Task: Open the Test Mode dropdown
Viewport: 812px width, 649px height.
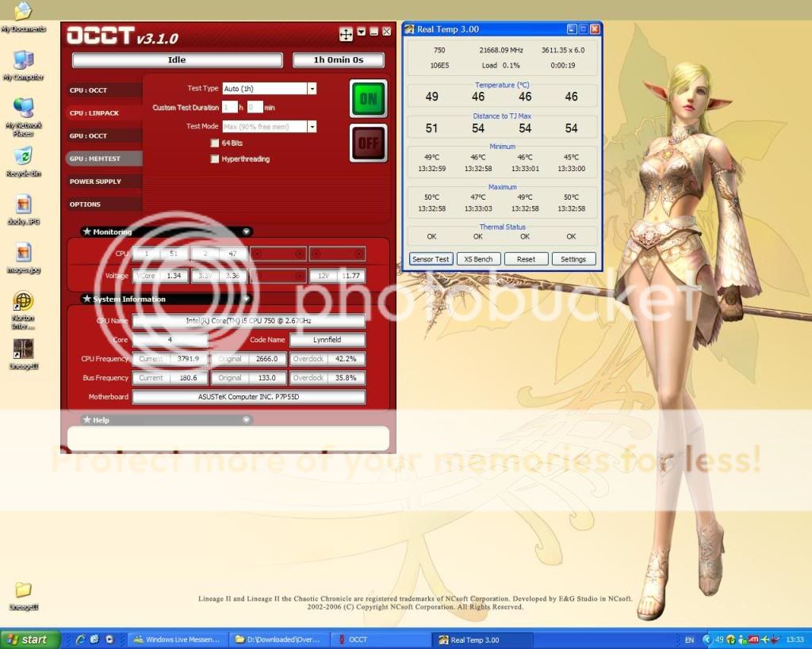Action: 312,127
